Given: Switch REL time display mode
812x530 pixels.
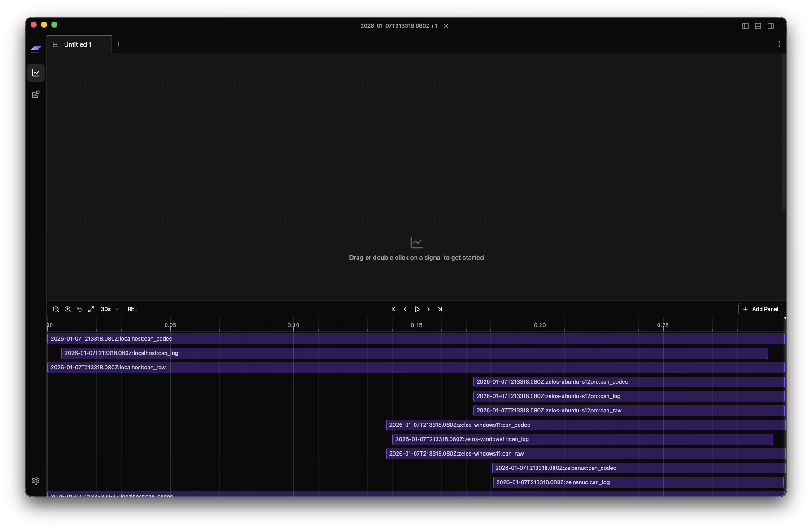Looking at the screenshot, I should coord(132,309).
